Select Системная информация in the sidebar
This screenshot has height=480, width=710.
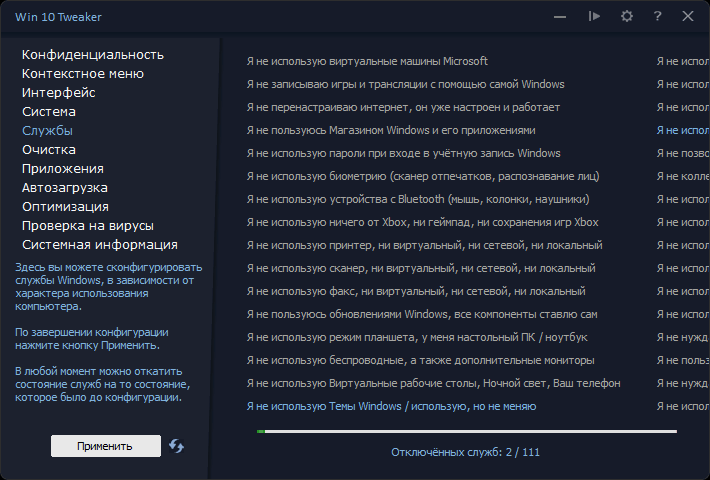point(100,244)
